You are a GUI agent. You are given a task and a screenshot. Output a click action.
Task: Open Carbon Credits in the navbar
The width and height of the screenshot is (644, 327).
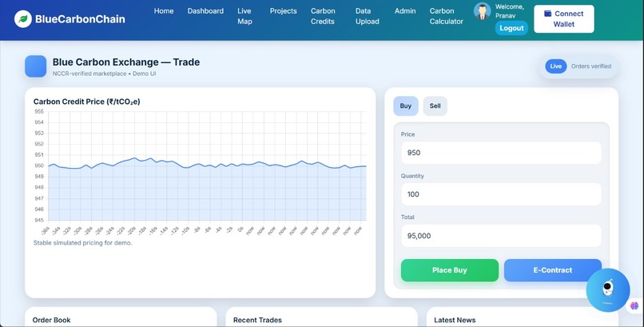pyautogui.click(x=323, y=16)
